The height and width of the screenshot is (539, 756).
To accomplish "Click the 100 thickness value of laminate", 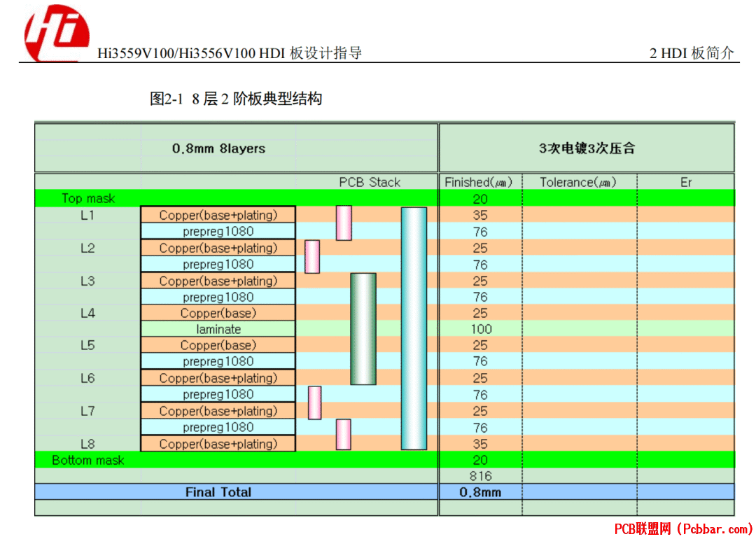I will click(481, 329).
